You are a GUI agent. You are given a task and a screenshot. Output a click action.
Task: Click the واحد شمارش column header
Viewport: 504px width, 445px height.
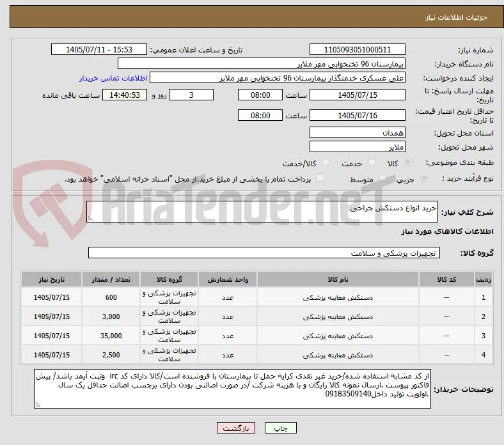point(228,279)
